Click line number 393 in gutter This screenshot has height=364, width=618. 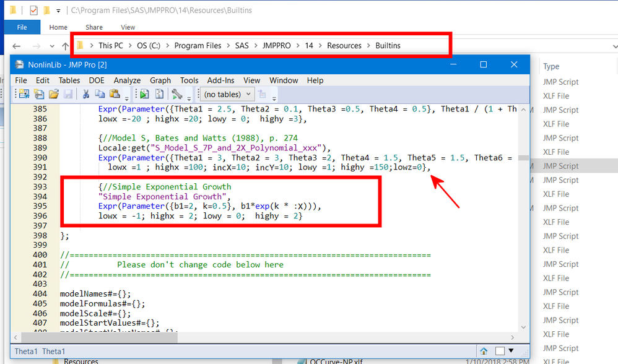[x=40, y=187]
